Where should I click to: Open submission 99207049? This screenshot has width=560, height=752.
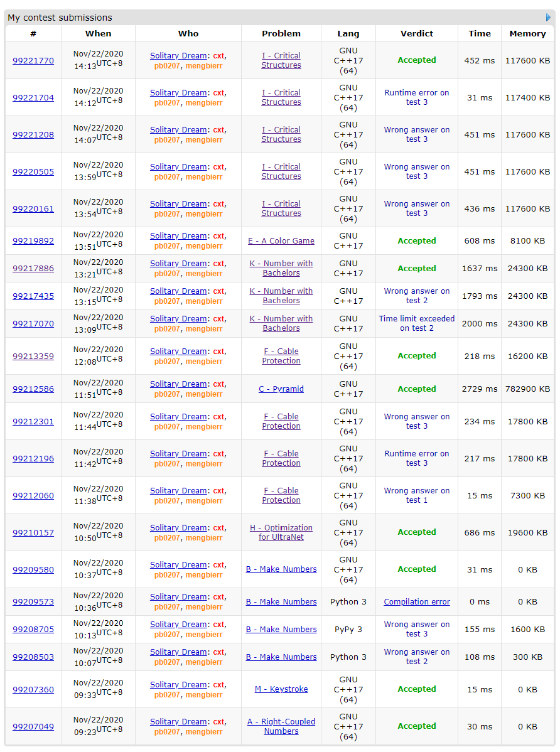(33, 727)
